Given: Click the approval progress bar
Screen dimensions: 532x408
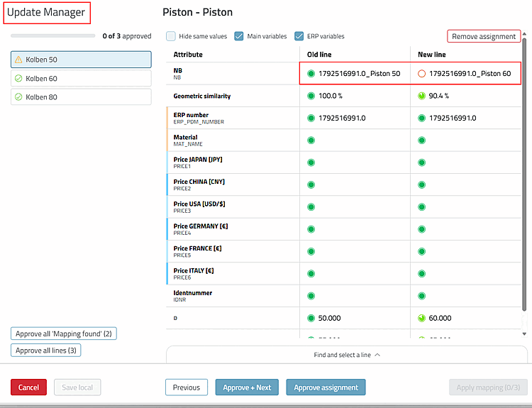Looking at the screenshot, I should pos(53,35).
